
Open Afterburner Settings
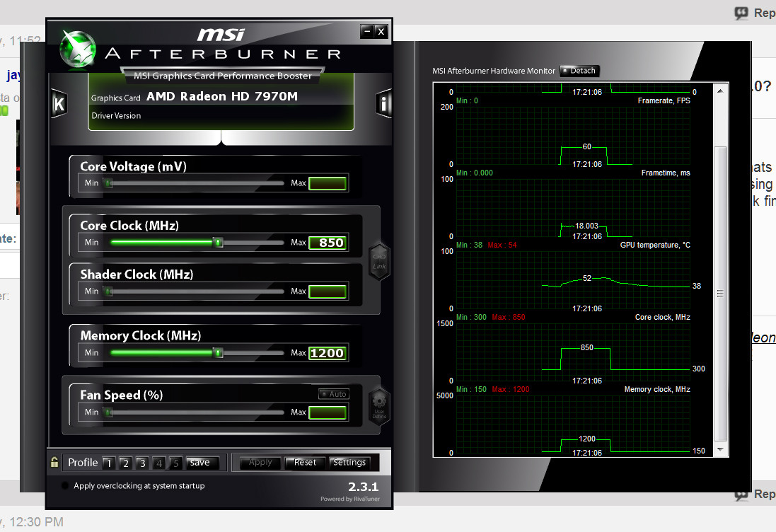349,462
